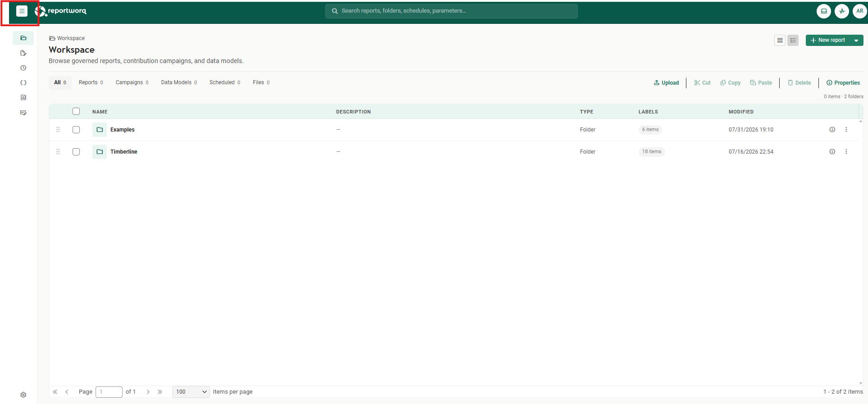Viewport: 868px width, 404px height.
Task: Click the Delete button
Action: (799, 83)
